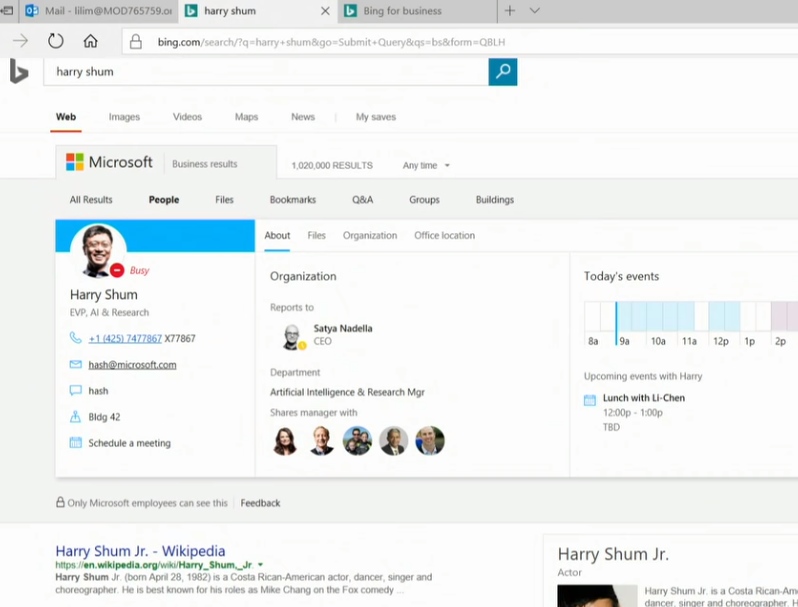Click the calendar icon for Schedule a meeting
Screen dimensions: 798x607
pyautogui.click(x=75, y=443)
